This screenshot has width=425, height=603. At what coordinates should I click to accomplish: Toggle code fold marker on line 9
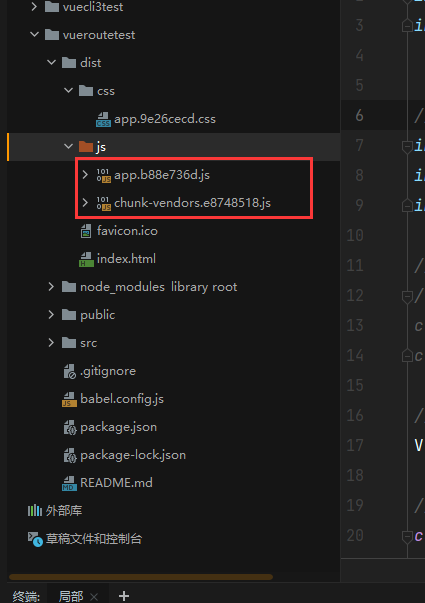click(x=407, y=206)
